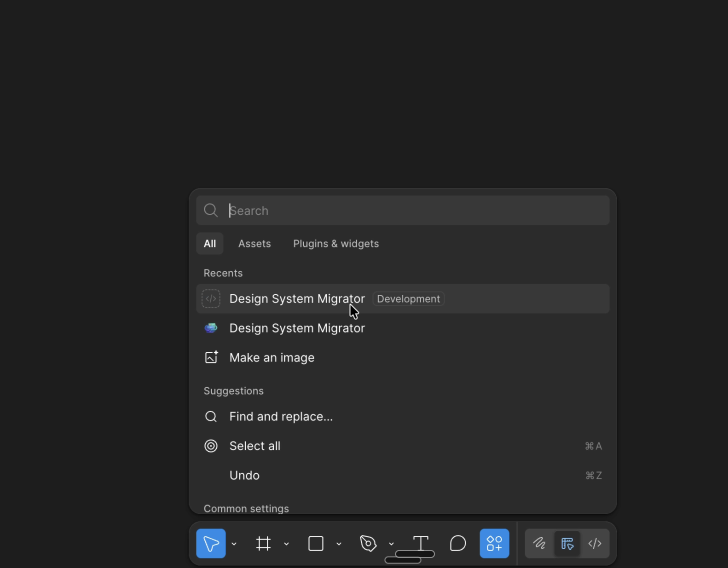
Task: Select the Rectangle shape tool
Action: pos(316,543)
